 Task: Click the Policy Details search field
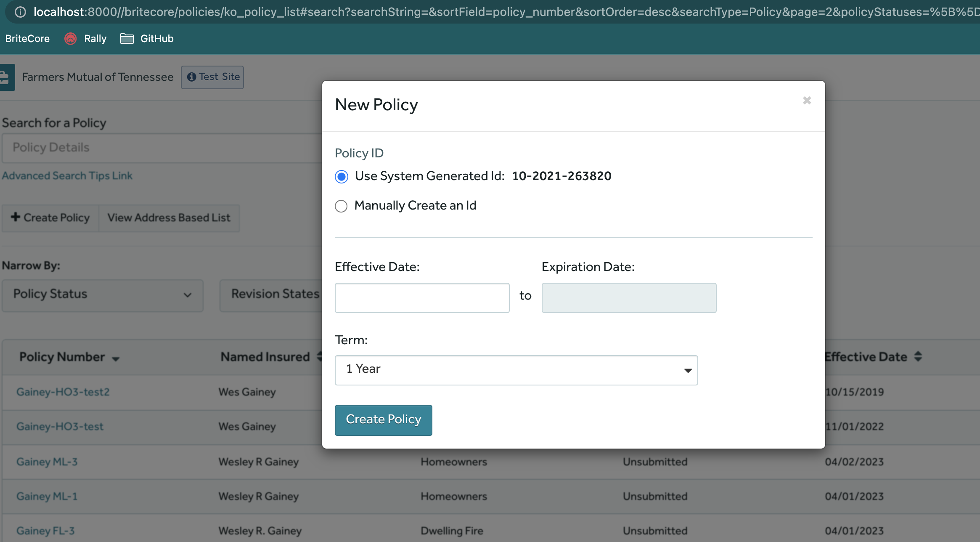coord(162,148)
